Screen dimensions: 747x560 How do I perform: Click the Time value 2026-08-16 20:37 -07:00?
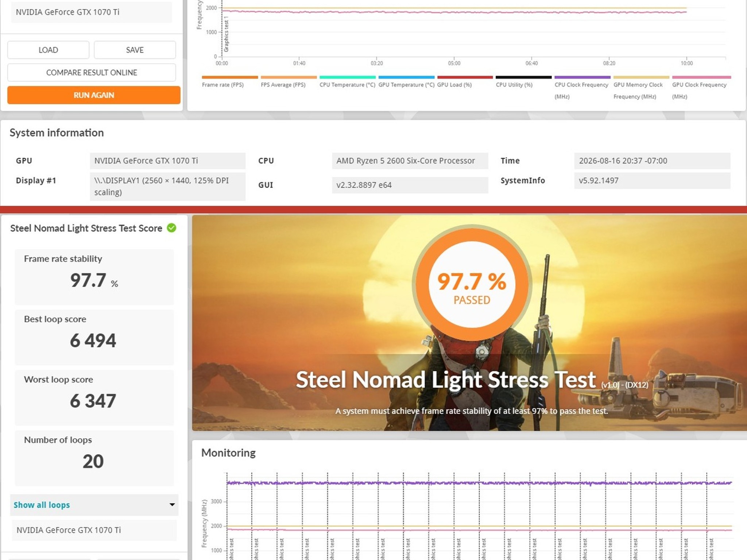coord(652,161)
